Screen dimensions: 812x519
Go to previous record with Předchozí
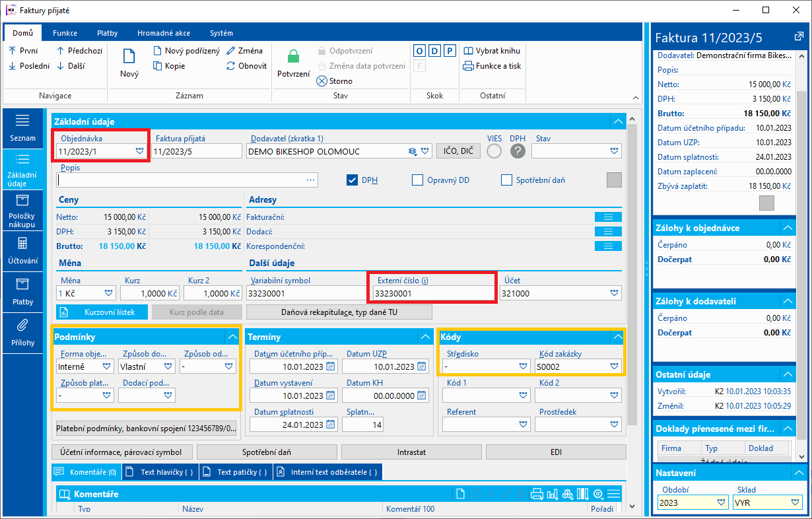pos(80,51)
